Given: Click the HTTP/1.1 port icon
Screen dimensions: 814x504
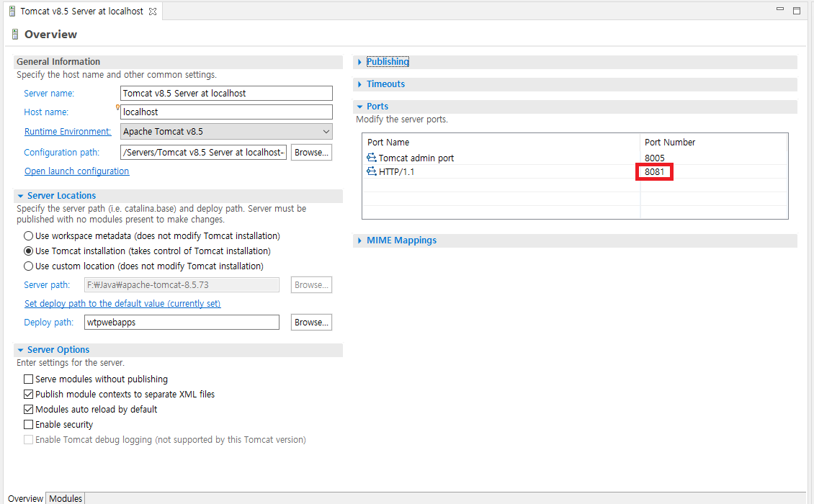Looking at the screenshot, I should click(x=371, y=172).
